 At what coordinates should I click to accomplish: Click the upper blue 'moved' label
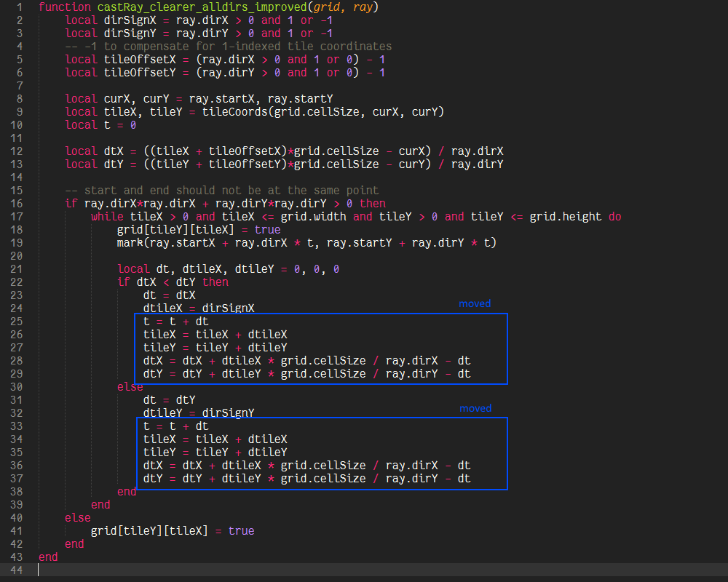point(475,303)
